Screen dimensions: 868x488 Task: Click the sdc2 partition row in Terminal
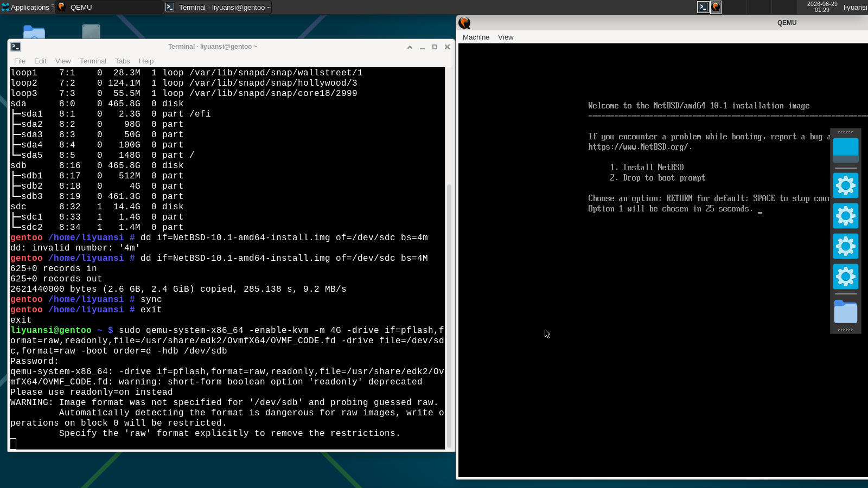pyautogui.click(x=97, y=227)
